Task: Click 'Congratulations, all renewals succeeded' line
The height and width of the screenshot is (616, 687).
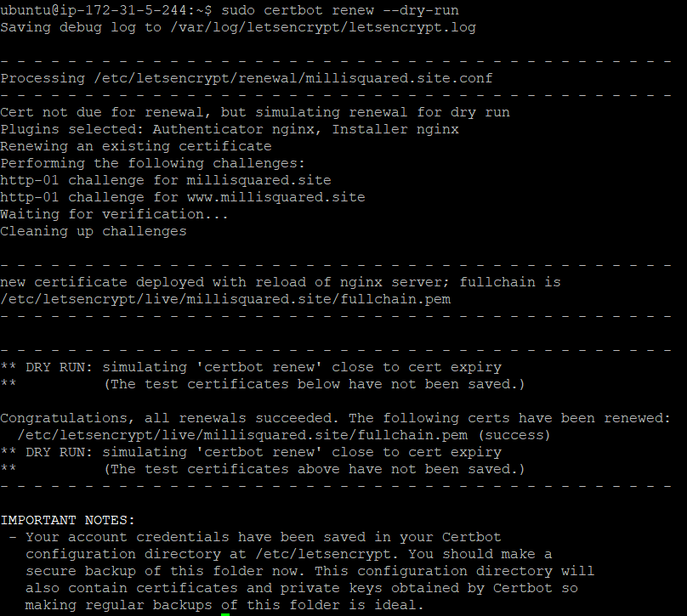Action: 336,418
